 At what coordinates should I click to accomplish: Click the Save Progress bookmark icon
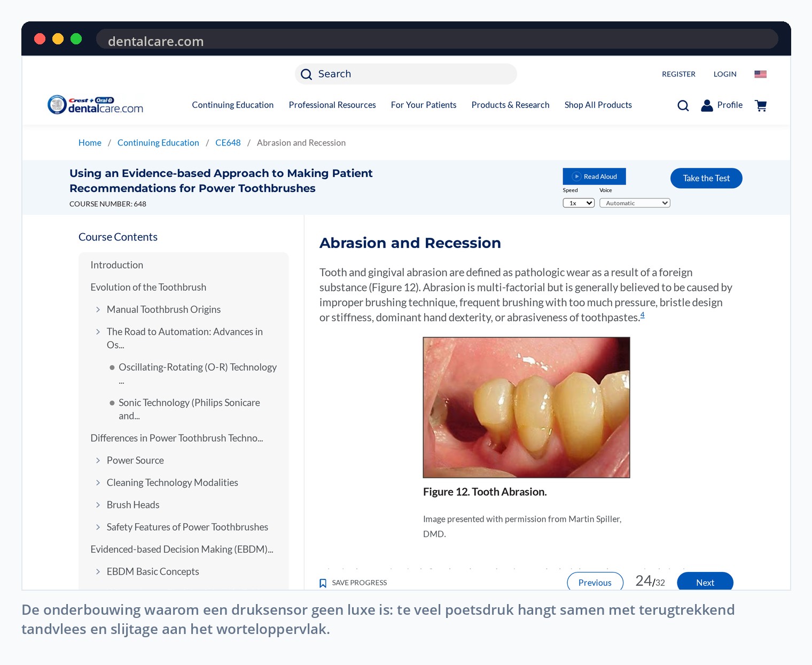(x=323, y=583)
